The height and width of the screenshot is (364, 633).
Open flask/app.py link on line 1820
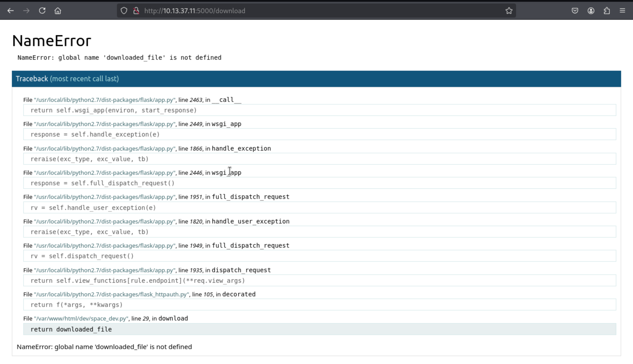click(105, 222)
